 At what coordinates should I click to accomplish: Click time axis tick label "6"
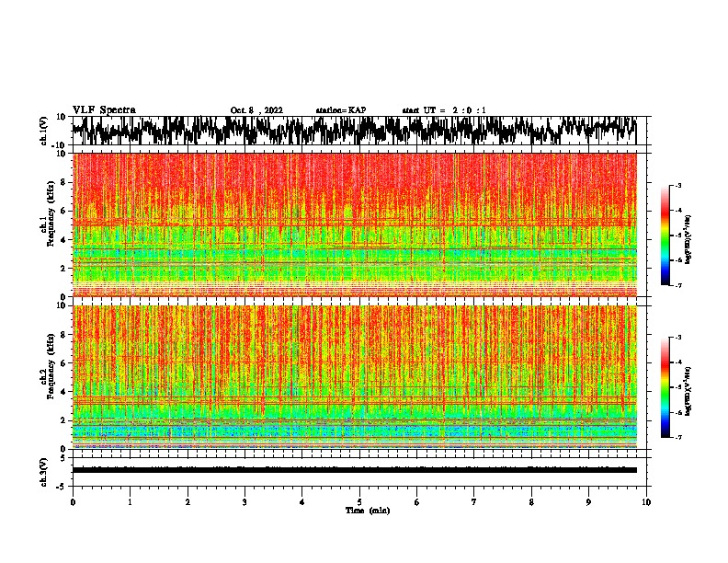tap(417, 502)
